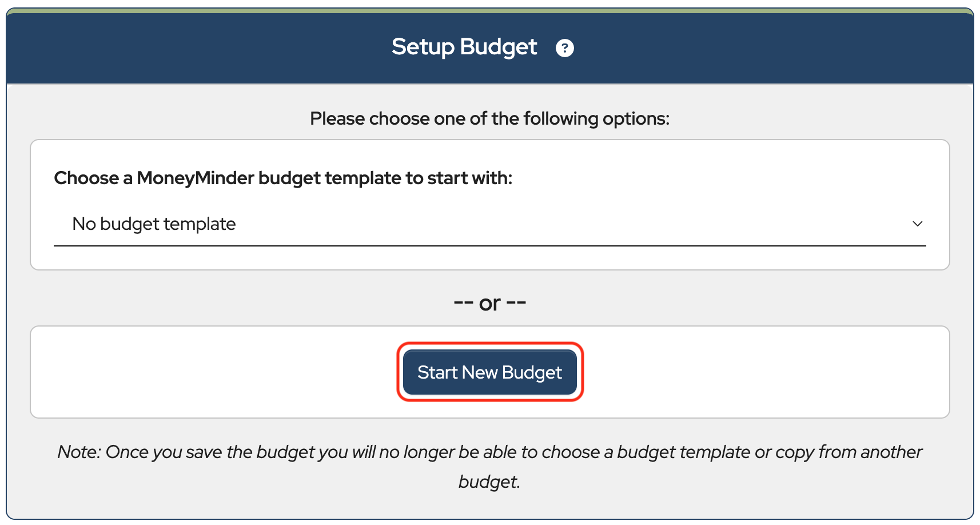Click the italic note about saving the budget
Image resolution: width=980 pixels, height=525 pixels.
(x=489, y=452)
